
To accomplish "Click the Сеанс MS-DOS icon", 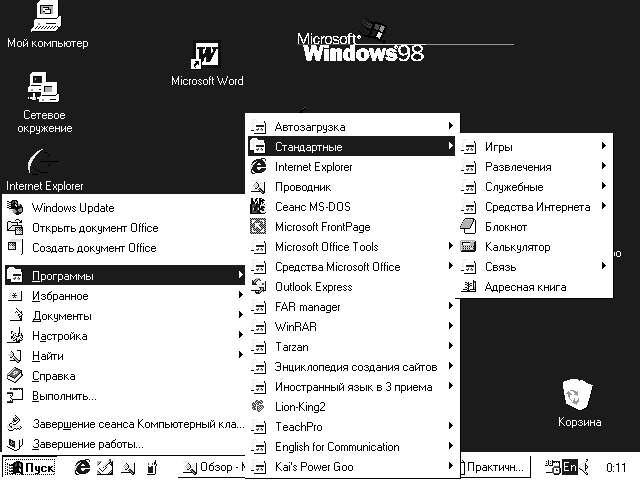I will 258,207.
